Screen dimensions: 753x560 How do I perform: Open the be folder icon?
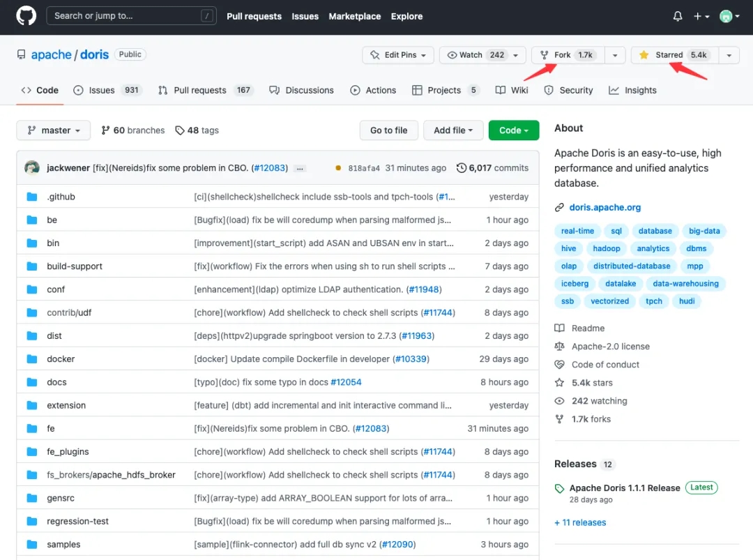pyautogui.click(x=32, y=220)
